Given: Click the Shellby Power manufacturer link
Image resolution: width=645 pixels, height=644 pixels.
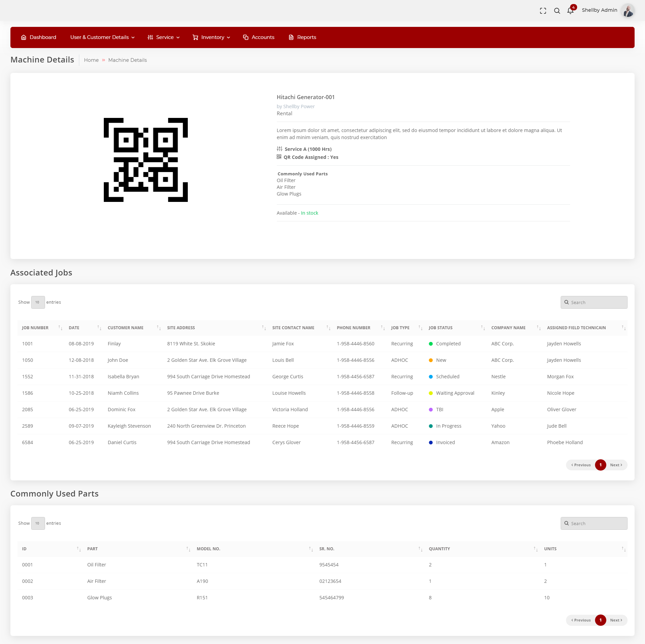Looking at the screenshot, I should click(299, 106).
